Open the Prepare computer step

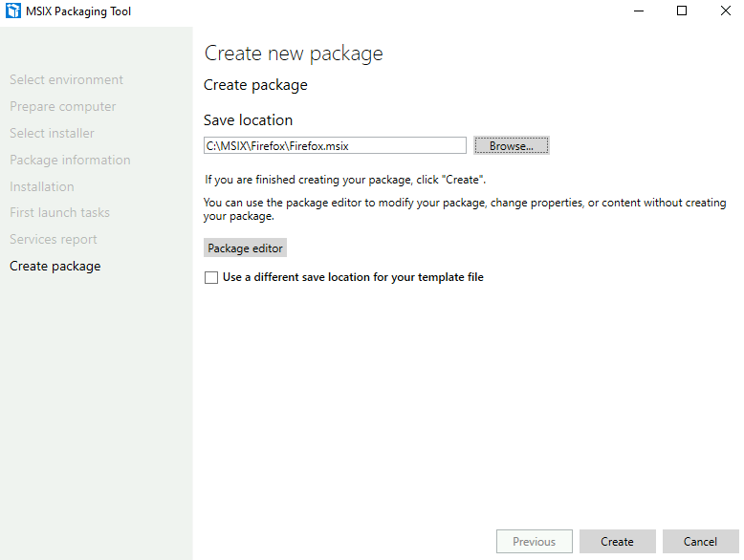click(x=62, y=106)
